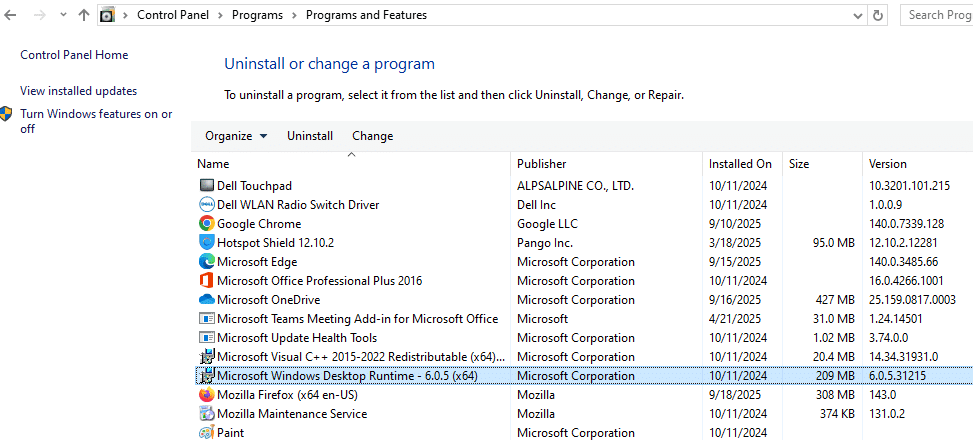Image resolution: width=973 pixels, height=440 pixels.
Task: Click the Windows Desktop Runtime installer icon
Action: pos(207,376)
